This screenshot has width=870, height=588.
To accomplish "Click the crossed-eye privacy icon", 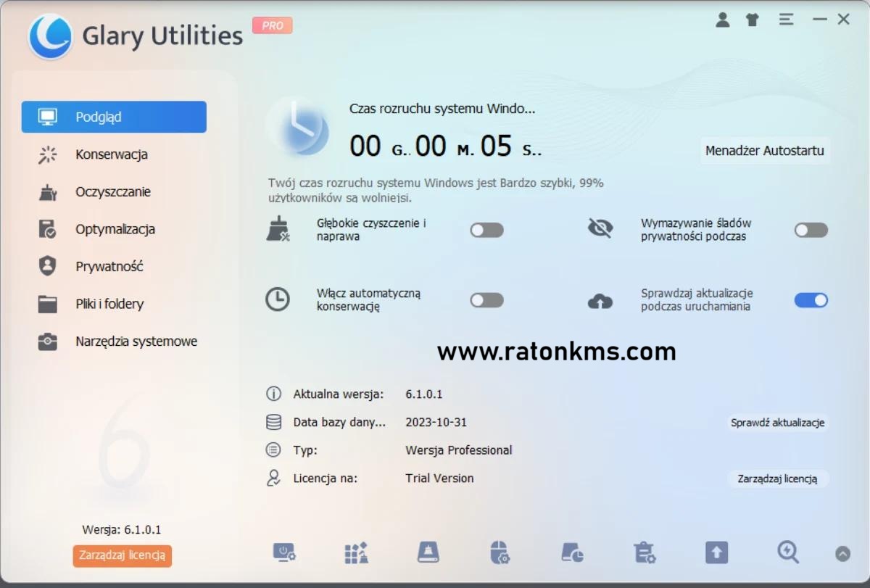I will point(600,228).
